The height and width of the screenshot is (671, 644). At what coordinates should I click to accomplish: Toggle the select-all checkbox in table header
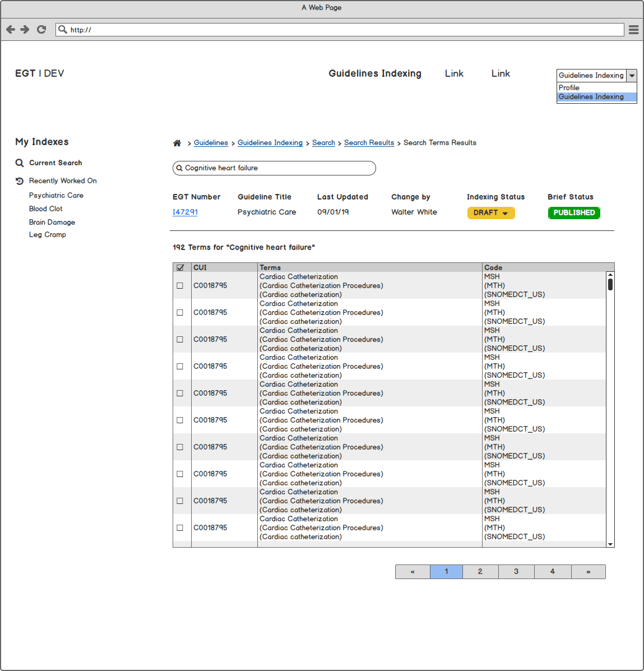tap(180, 267)
